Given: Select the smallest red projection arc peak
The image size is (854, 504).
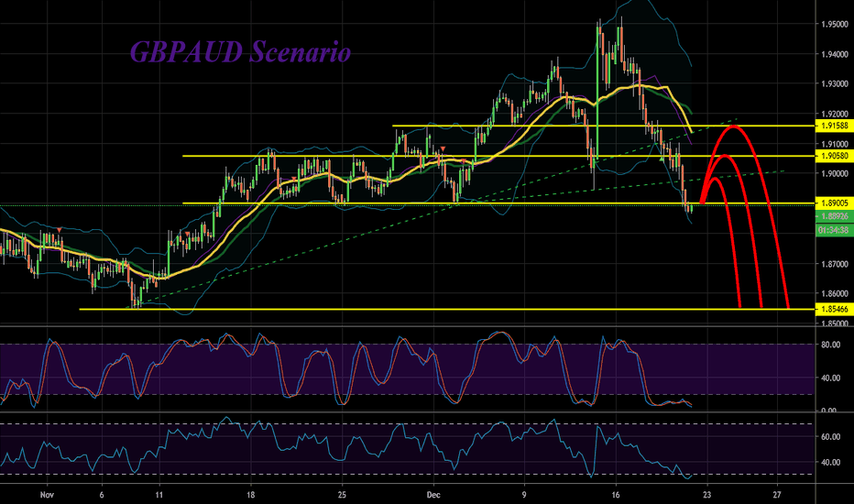Looking at the screenshot, I should pos(713,178).
